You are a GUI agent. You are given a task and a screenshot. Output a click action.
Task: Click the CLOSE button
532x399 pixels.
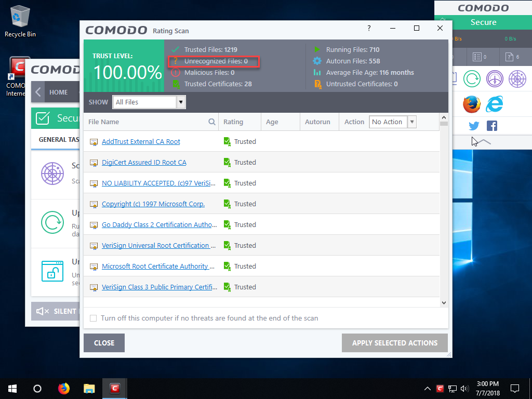(104, 343)
